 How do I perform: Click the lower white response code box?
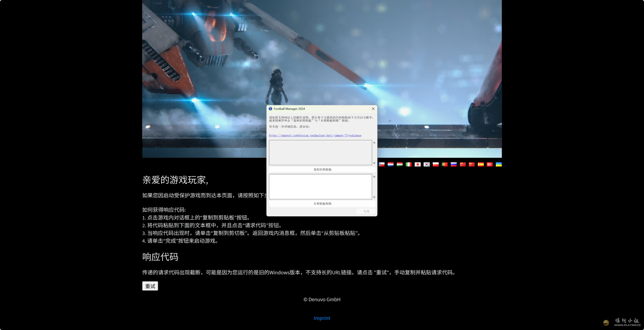320,187
